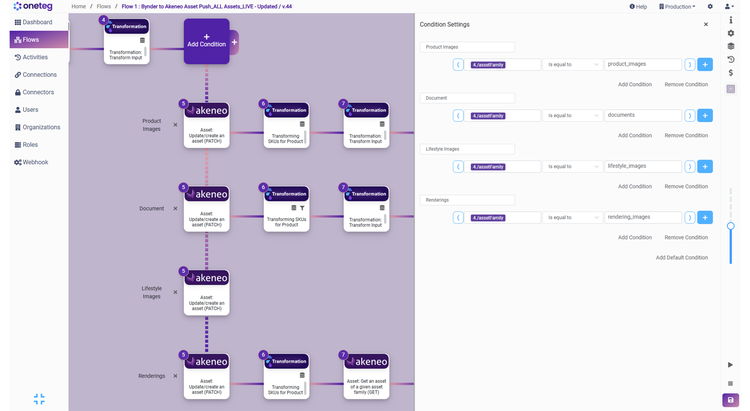The width and height of the screenshot is (750, 411).
Task: Run the flow using play icon
Action: (x=730, y=364)
